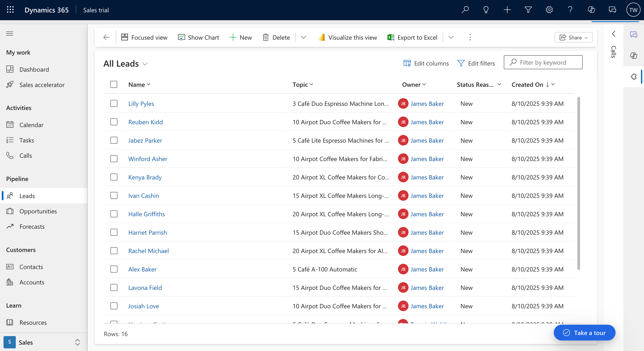Open Accounts in the sidebar
Viewport: 644px width, 351px height.
click(44, 282)
